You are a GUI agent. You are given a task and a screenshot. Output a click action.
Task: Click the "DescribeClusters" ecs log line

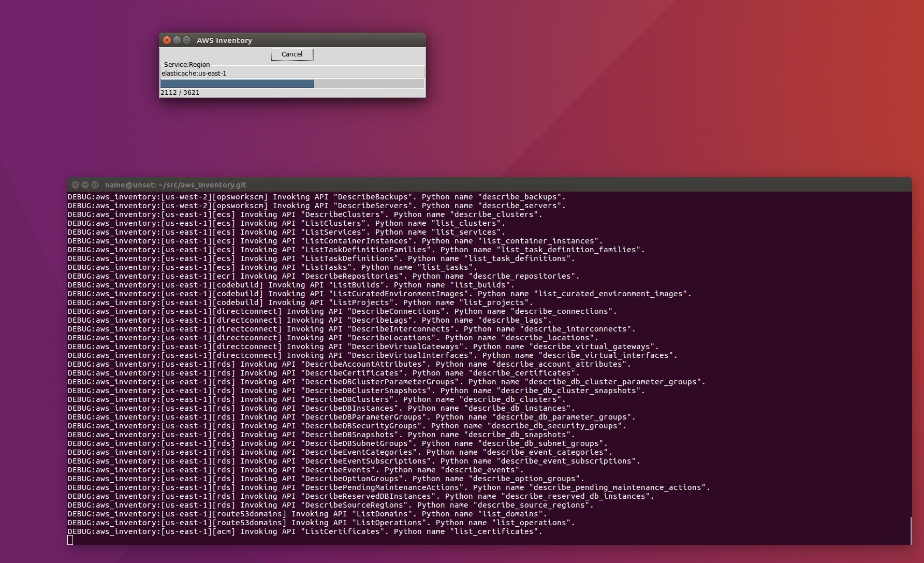coord(305,214)
